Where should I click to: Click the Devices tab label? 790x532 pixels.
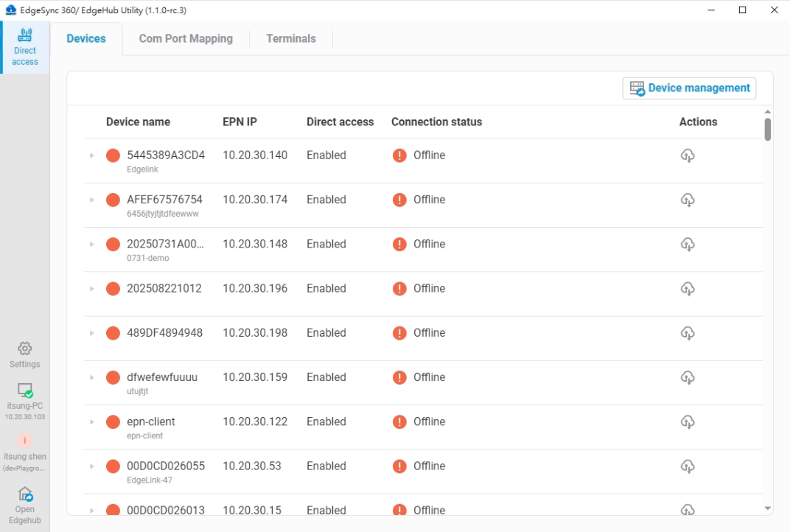tap(86, 38)
